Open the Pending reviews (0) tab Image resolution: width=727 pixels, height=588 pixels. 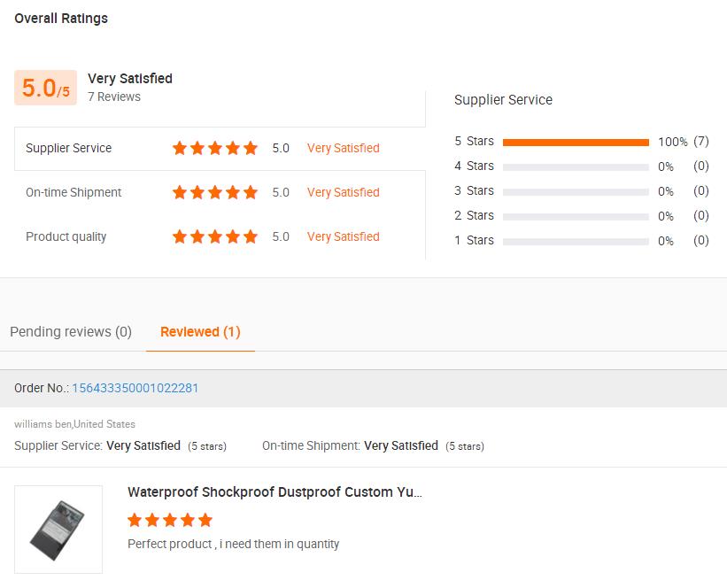click(x=71, y=332)
